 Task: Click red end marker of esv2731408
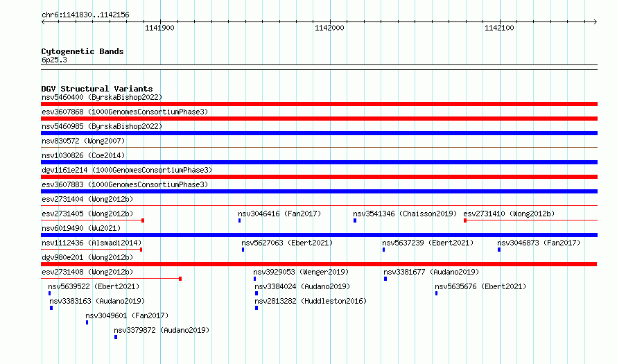(x=180, y=279)
